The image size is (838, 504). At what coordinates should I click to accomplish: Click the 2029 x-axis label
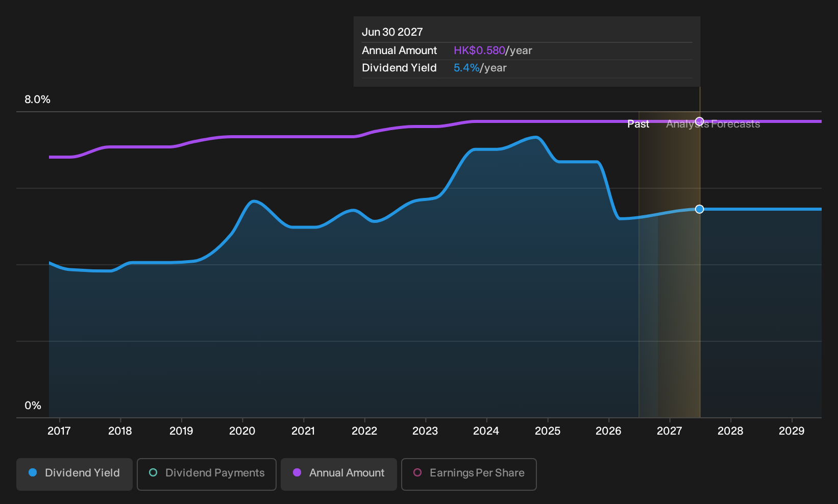click(792, 431)
